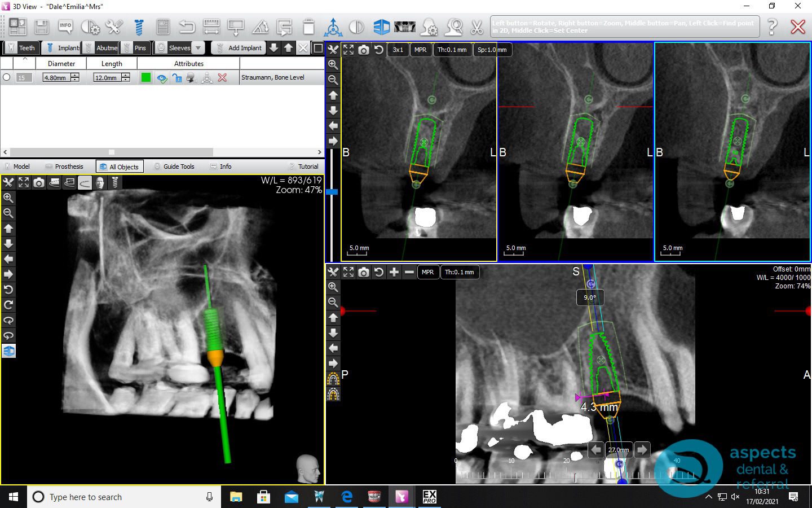Image resolution: width=812 pixels, height=508 pixels.
Task: Open the INFO speech bubble tool
Action: [x=66, y=27]
